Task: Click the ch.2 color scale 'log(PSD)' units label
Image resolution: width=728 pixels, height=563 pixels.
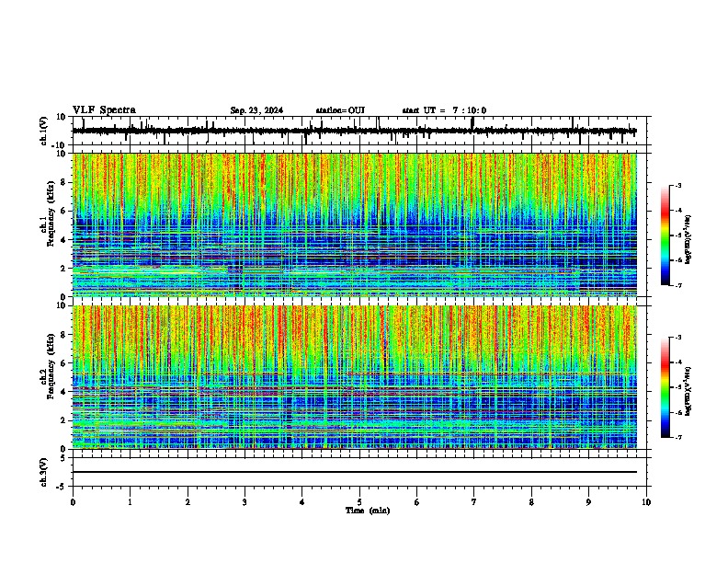Action: pos(688,391)
